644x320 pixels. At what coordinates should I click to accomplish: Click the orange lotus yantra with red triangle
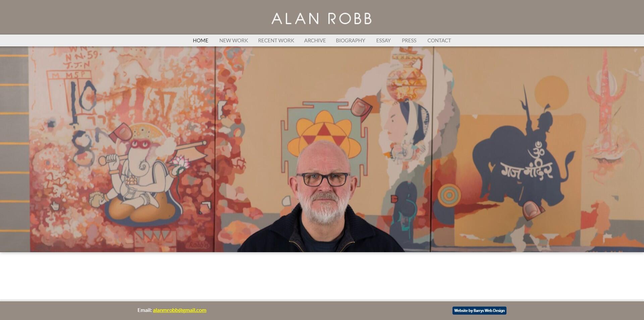[x=324, y=133]
